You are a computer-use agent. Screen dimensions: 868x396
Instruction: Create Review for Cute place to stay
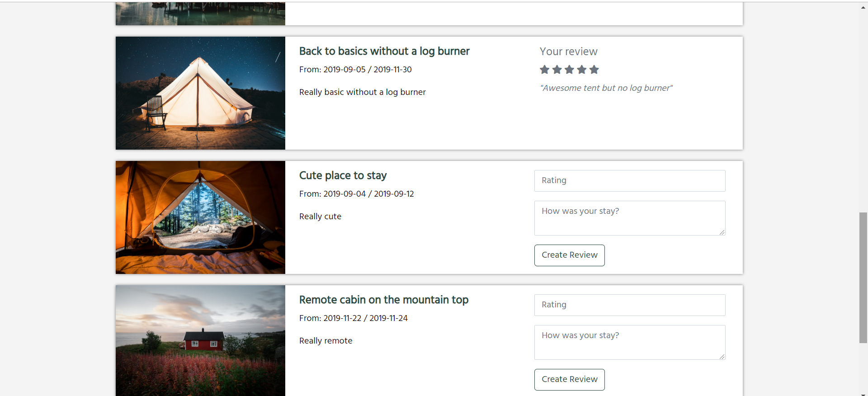[x=570, y=255]
